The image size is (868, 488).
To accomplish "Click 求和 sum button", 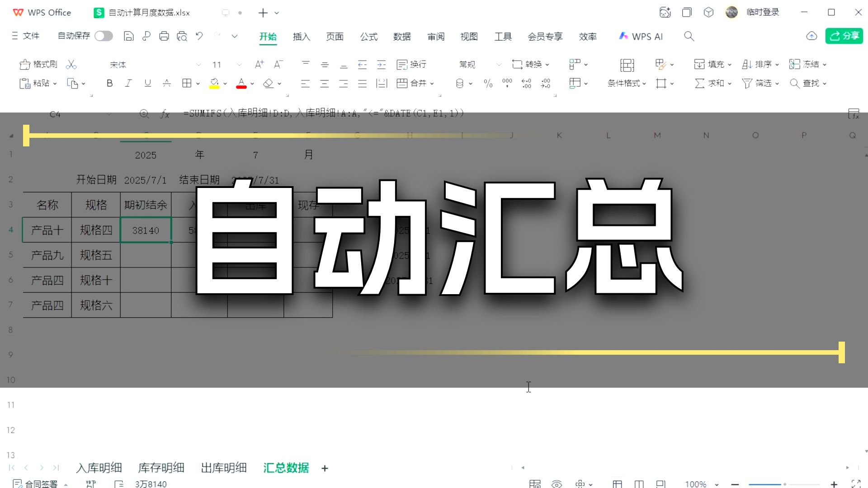I will (713, 83).
